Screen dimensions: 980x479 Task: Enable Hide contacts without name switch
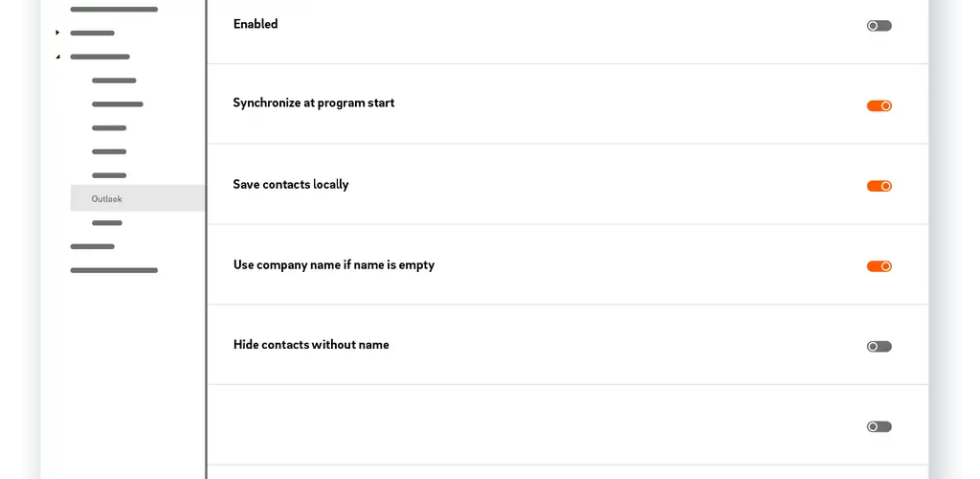tap(879, 347)
